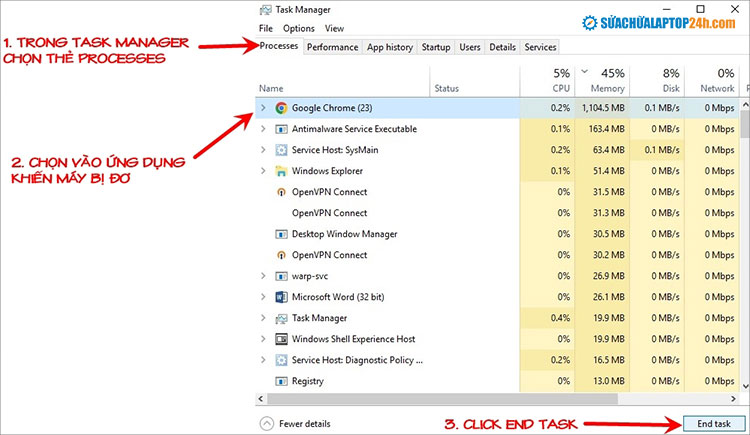The width and height of the screenshot is (750, 435).
Task: Select the Registry process name
Action: [308, 381]
